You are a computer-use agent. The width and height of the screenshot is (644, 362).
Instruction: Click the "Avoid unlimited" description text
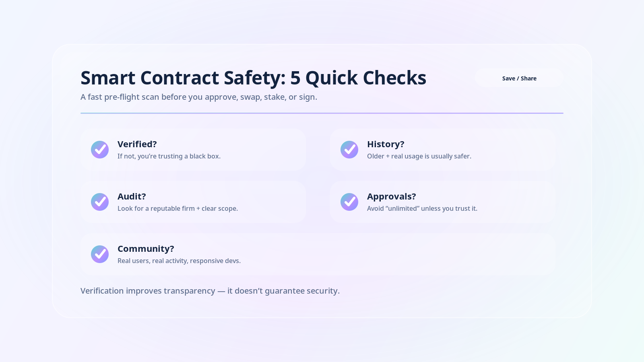(422, 208)
